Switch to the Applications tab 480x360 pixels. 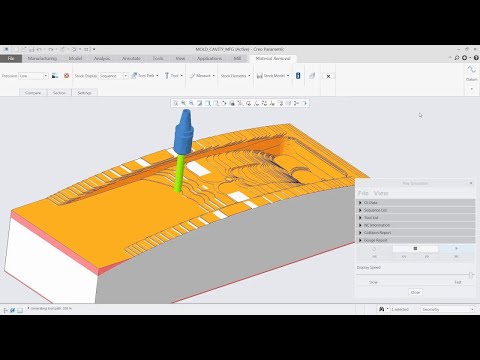209,58
